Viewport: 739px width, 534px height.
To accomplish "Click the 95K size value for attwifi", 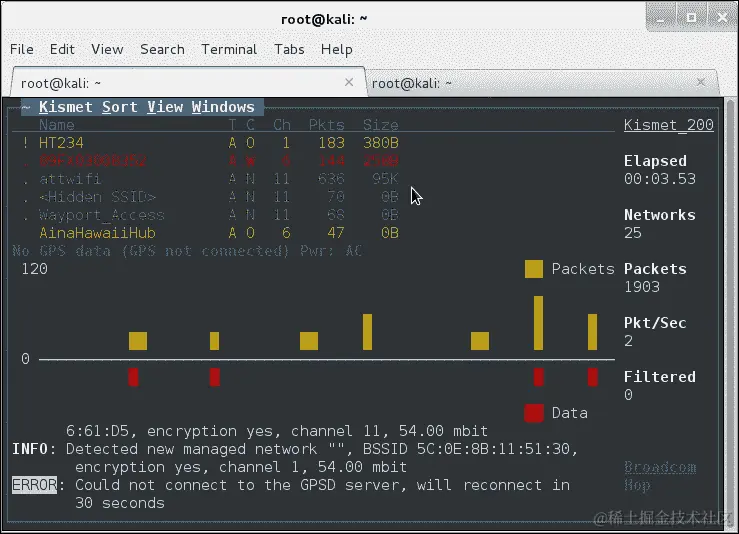I will coord(386,179).
